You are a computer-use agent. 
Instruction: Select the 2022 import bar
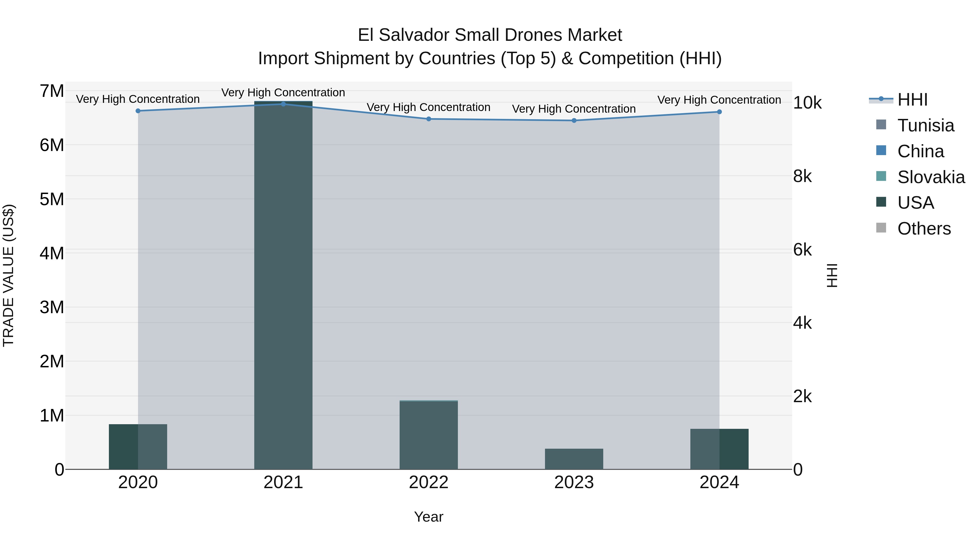click(x=429, y=435)
